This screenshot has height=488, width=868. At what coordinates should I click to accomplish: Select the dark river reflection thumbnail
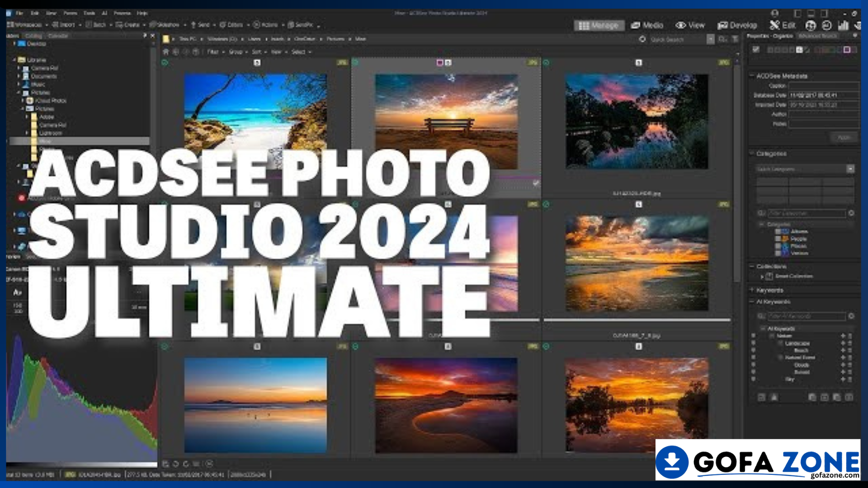pyautogui.click(x=637, y=122)
